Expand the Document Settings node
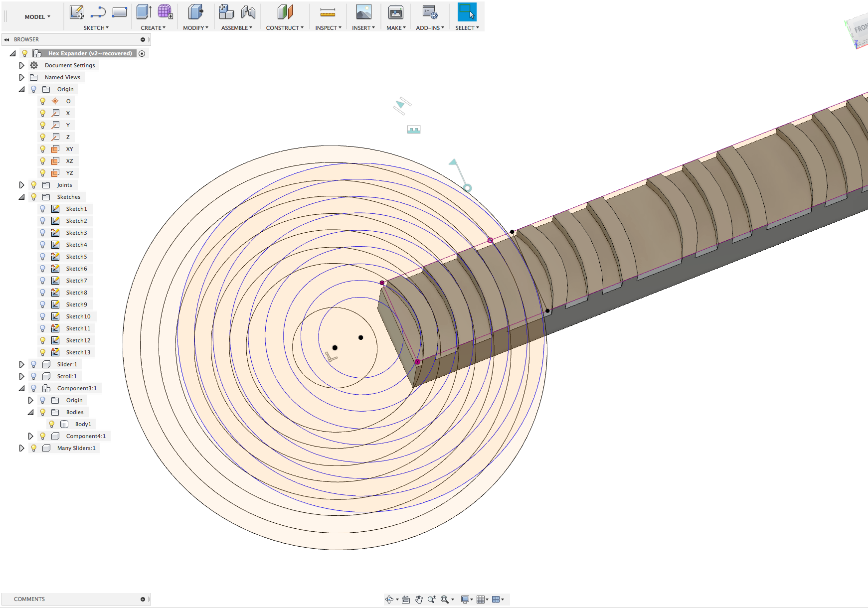The height and width of the screenshot is (608, 868). click(21, 65)
